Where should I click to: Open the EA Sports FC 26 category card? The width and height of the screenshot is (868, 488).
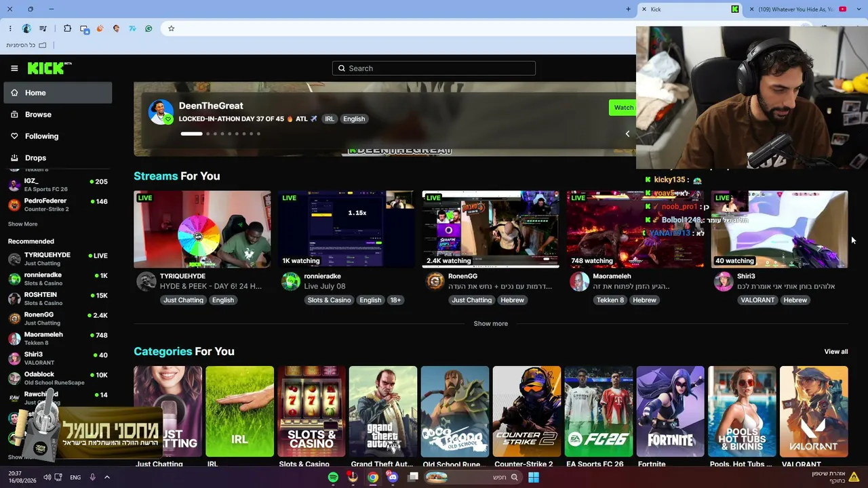click(x=599, y=411)
